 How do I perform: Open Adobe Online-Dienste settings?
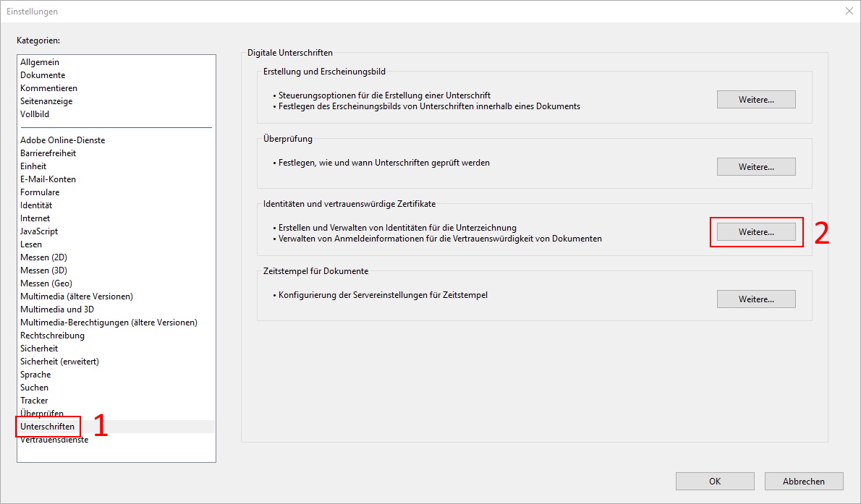[x=62, y=140]
